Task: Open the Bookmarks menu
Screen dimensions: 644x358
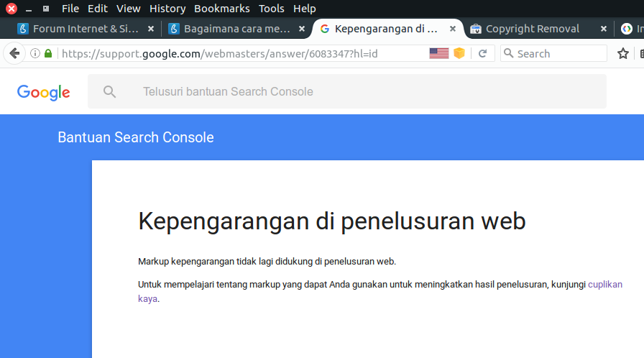Action: point(222,9)
